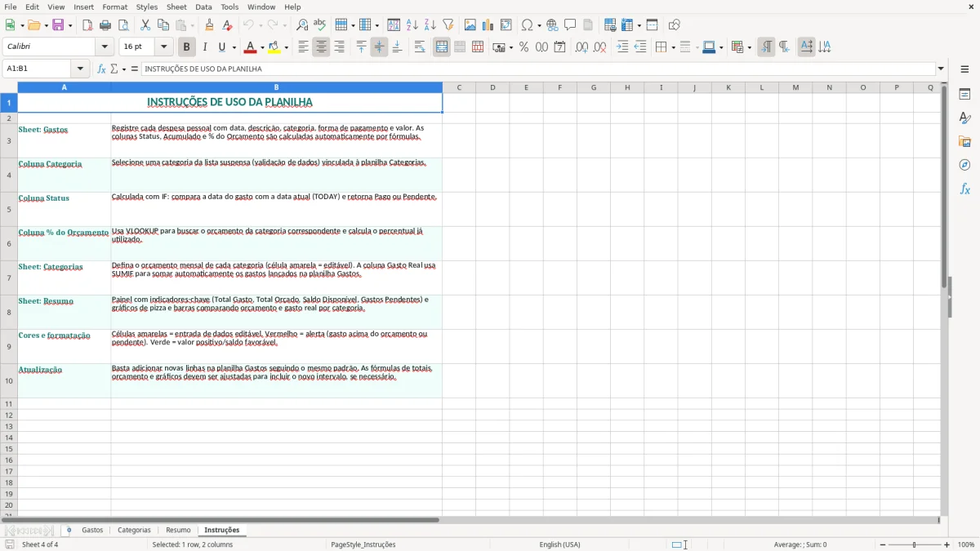Viewport: 980px width, 551px height.
Task: Open the Format menu
Action: (x=115, y=7)
